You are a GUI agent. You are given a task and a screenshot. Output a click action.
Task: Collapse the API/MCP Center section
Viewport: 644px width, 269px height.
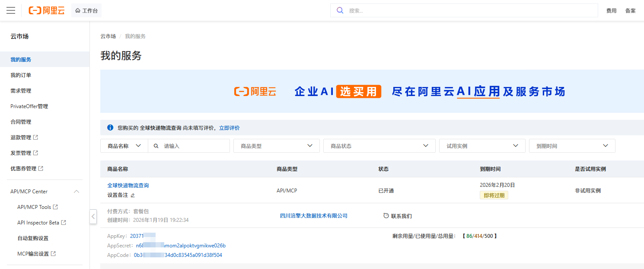77,192
